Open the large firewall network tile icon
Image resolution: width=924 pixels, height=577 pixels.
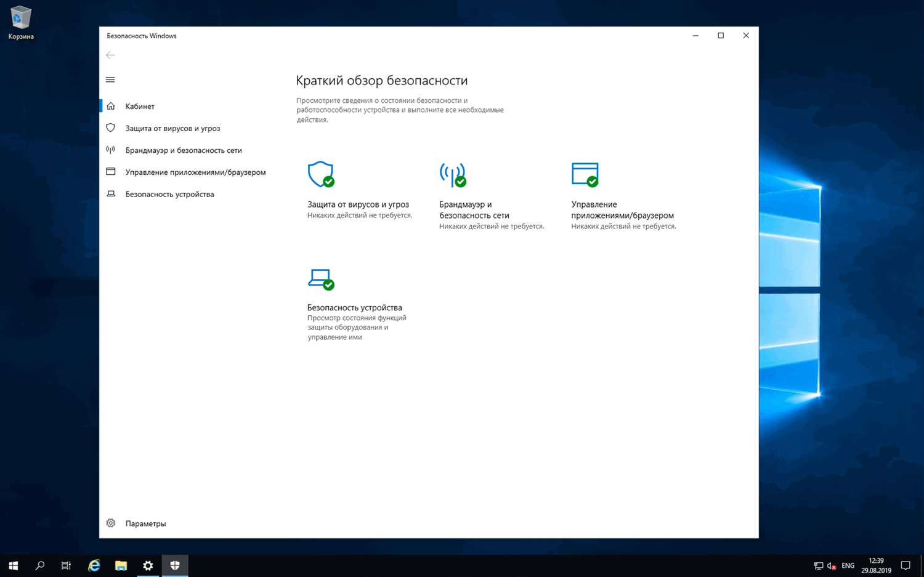point(453,174)
